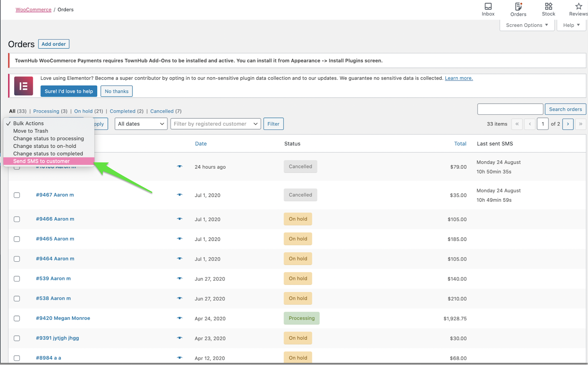This screenshot has height=365, width=588.
Task: Select the checkbox for order #9465
Action: (x=17, y=239)
